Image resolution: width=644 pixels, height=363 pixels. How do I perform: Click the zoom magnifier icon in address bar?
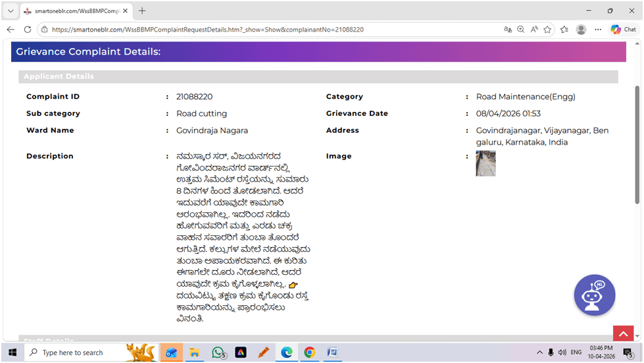point(520,30)
